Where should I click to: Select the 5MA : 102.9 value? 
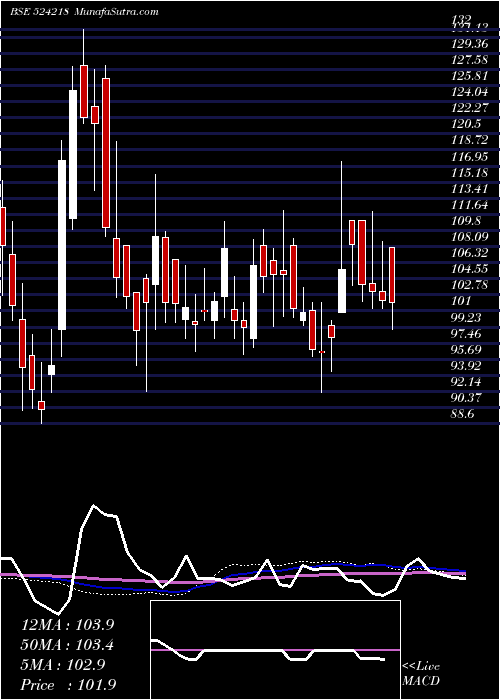click(x=63, y=665)
